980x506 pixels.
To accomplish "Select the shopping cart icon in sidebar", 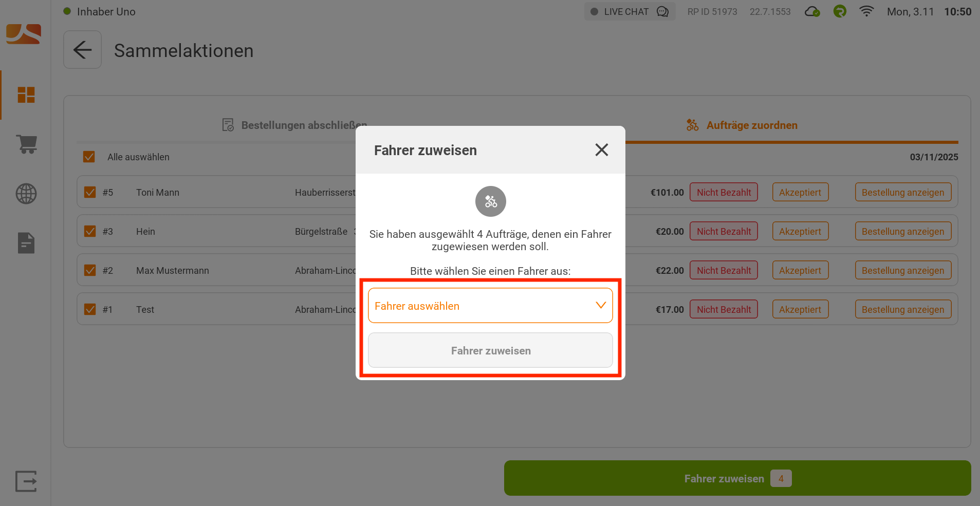I will tap(26, 144).
